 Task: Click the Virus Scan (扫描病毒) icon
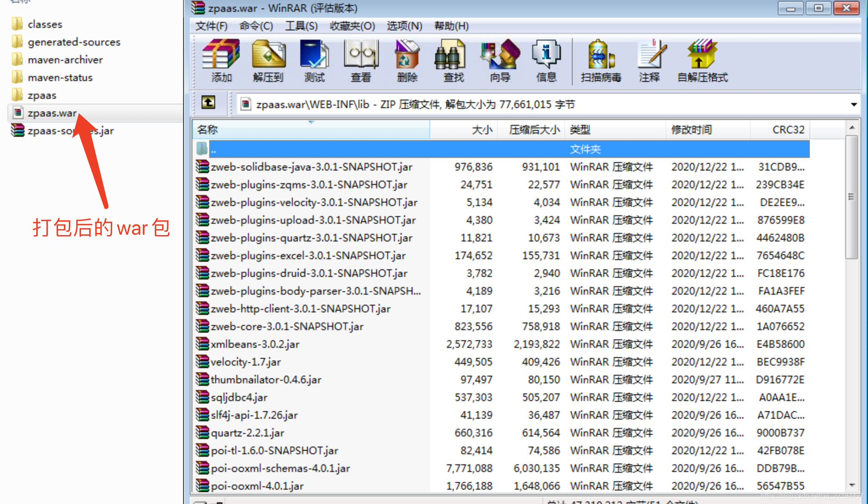(601, 54)
